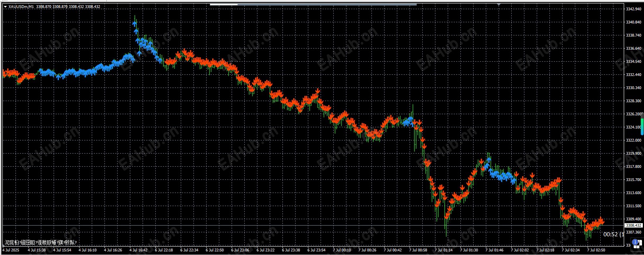Click the teal level bar on the price axis
This screenshot has width=644, height=255.
pyautogui.click(x=642, y=124)
